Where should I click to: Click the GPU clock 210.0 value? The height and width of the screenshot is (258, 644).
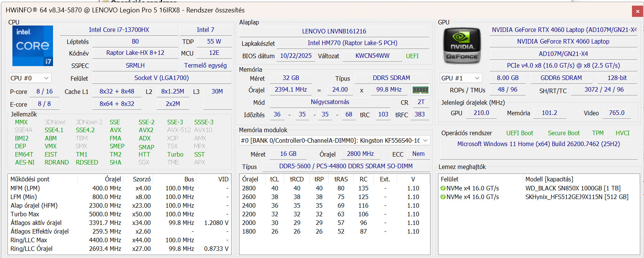coord(481,113)
